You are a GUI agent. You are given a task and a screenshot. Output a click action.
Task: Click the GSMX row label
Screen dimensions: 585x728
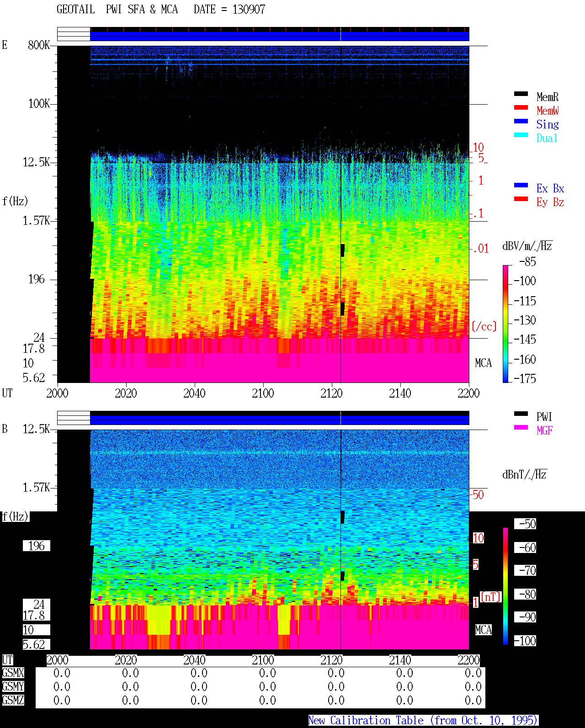13,673
